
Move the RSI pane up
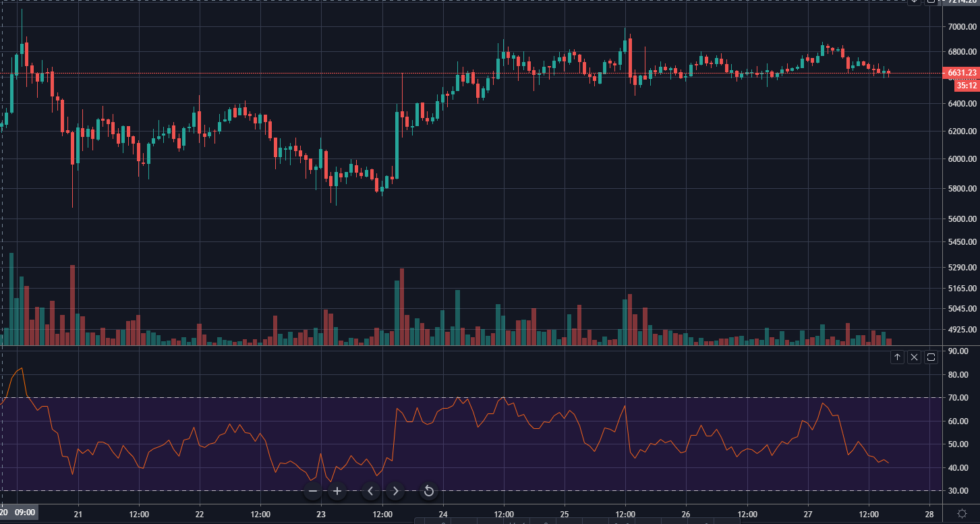tap(897, 357)
